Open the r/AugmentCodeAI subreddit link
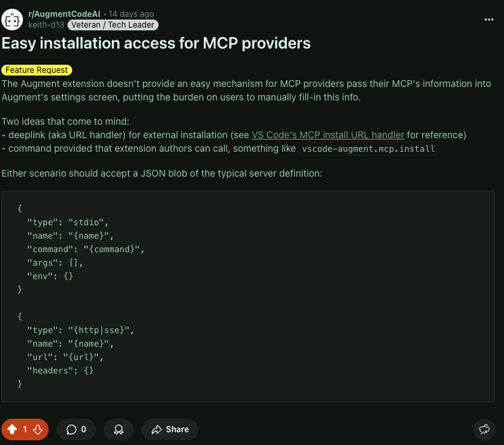The image size is (504, 445). [64, 14]
